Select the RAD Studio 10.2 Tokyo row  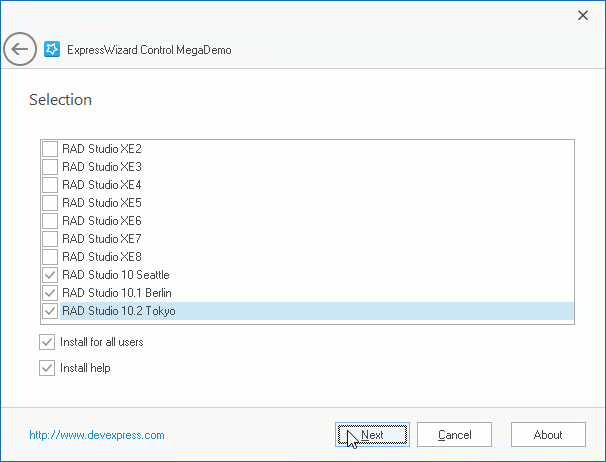point(300,311)
